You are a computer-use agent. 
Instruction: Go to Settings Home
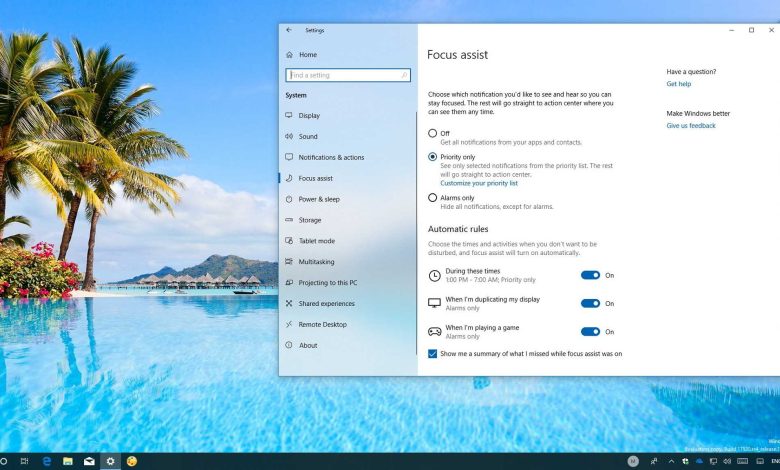click(x=307, y=54)
